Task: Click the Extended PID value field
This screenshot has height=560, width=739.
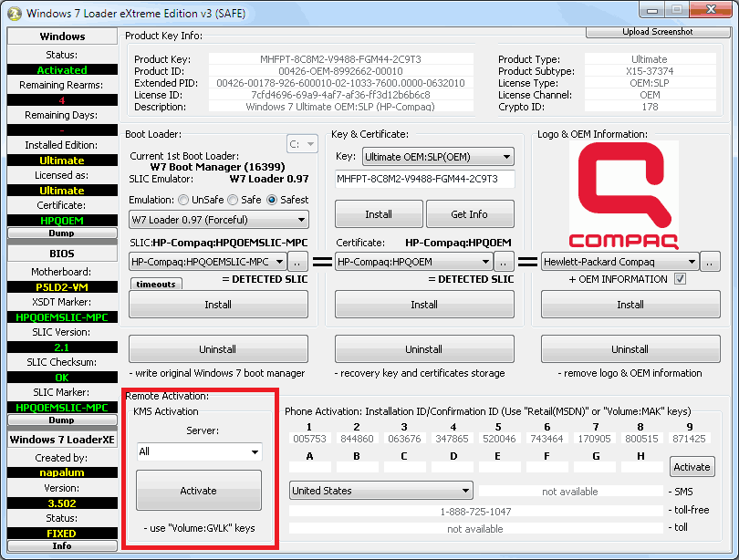Action: [340, 83]
